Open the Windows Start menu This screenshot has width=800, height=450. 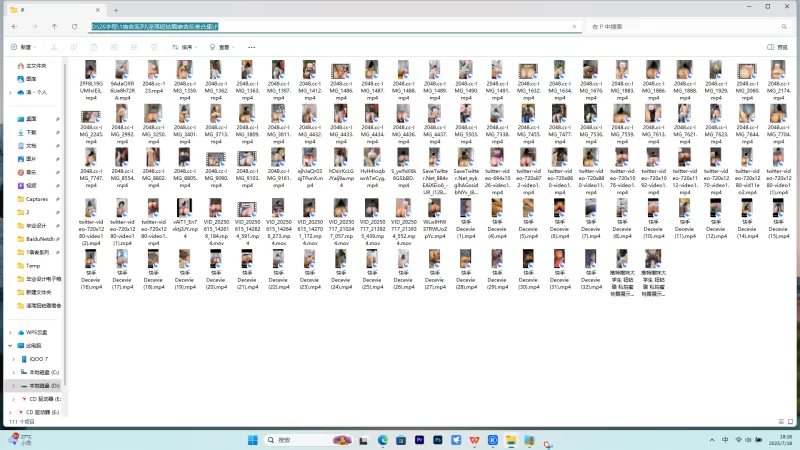tap(253, 440)
